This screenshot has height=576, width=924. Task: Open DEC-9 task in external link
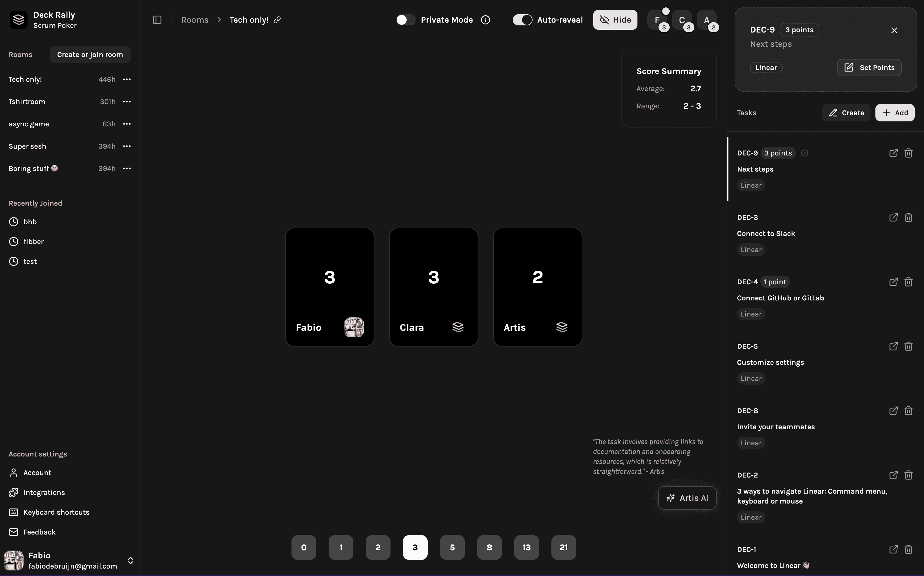pos(893,153)
